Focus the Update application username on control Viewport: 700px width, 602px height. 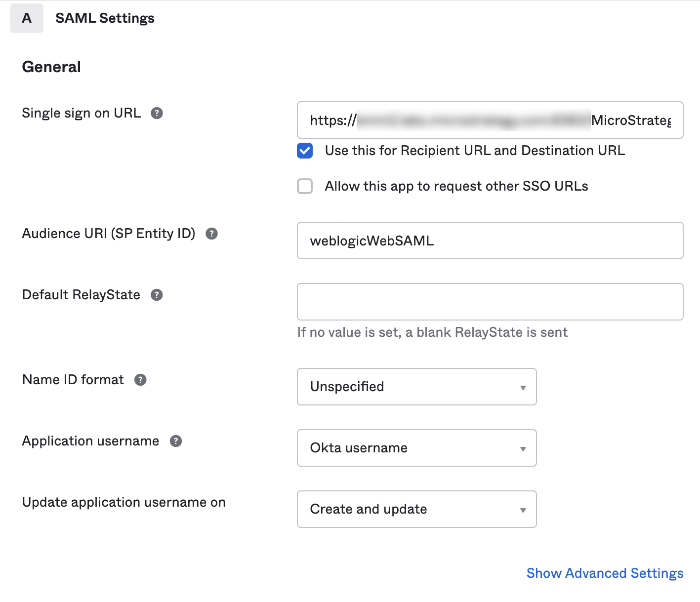tap(416, 509)
